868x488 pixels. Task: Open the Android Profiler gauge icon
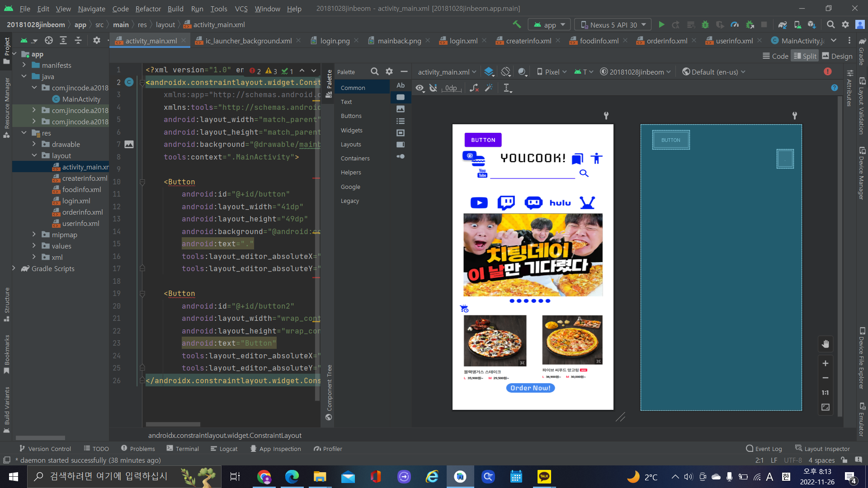pyautogui.click(x=735, y=25)
